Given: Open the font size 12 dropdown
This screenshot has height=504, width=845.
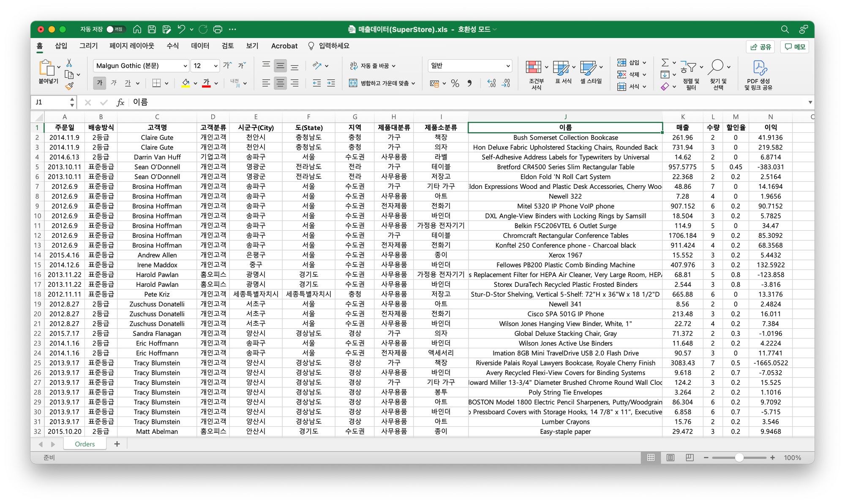Looking at the screenshot, I should (x=215, y=66).
